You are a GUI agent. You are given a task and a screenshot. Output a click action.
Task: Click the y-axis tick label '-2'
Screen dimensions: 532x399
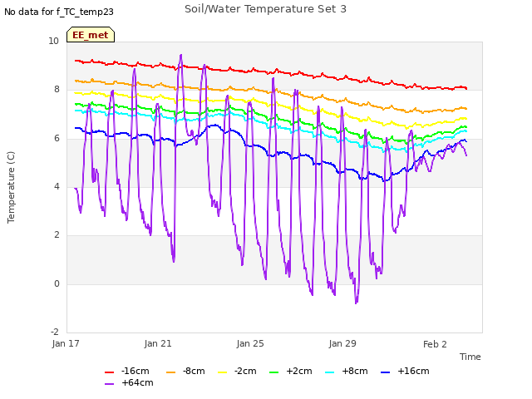pyautogui.click(x=55, y=332)
